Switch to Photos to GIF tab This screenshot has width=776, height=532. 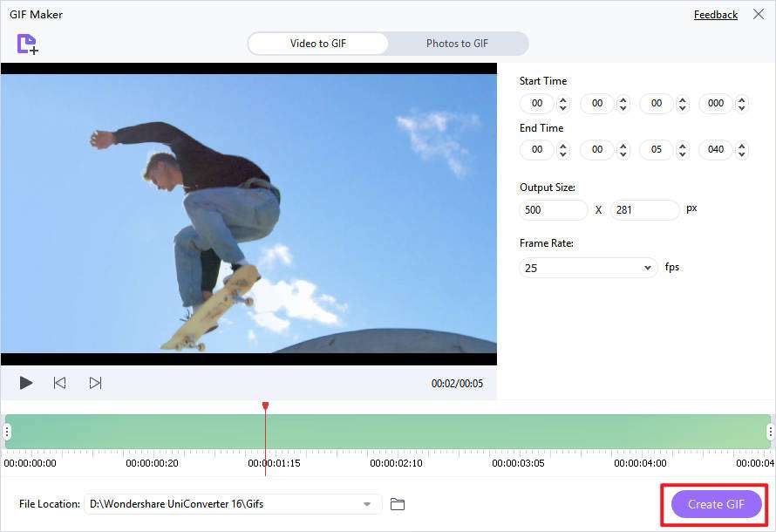(457, 44)
